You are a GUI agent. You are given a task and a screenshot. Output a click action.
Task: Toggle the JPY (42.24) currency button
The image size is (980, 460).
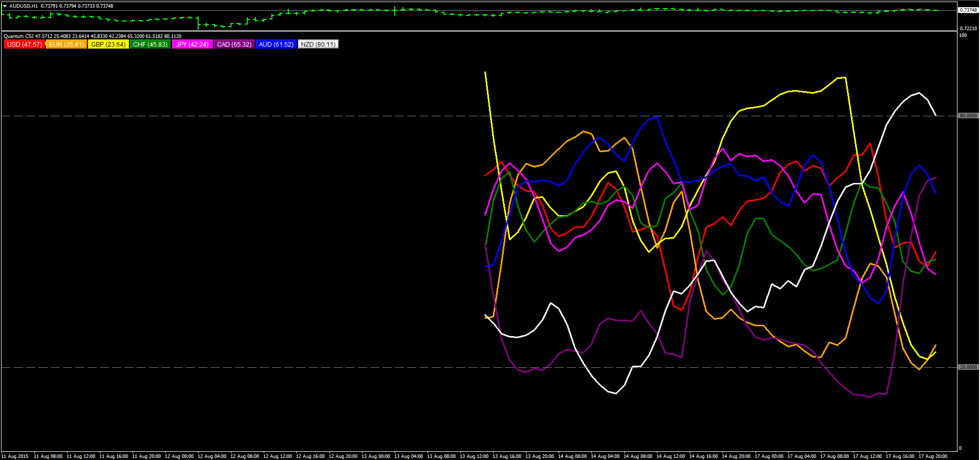pos(192,45)
